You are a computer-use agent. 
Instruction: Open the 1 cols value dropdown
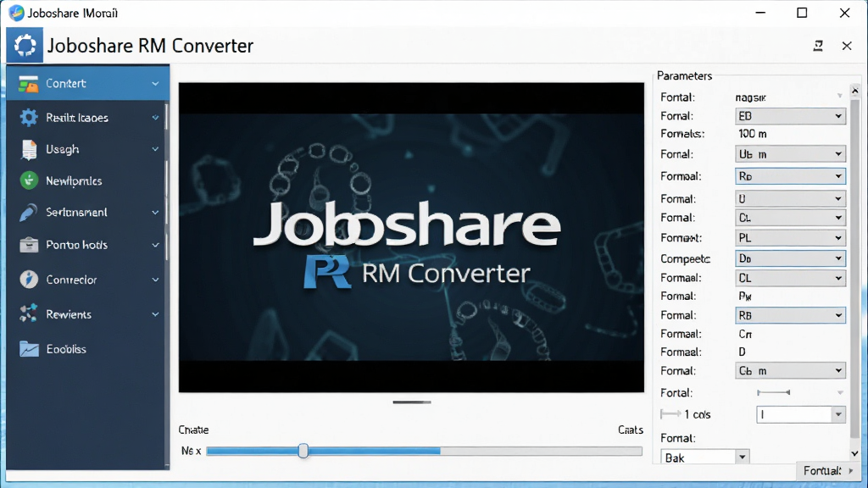(800, 414)
